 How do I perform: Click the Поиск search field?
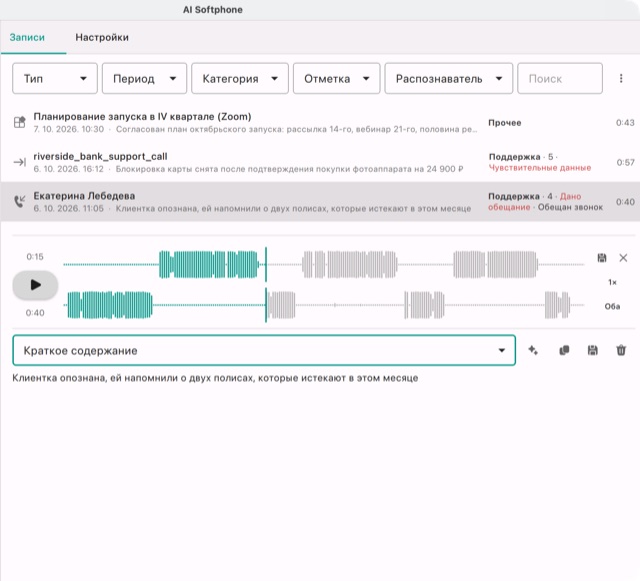(x=560, y=78)
